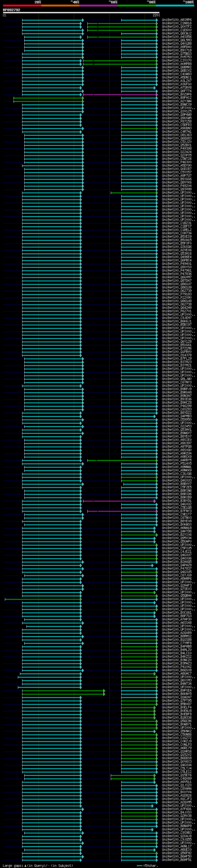Open hit UniRef100_A4S956
197x868 pixels.
point(177,37)
